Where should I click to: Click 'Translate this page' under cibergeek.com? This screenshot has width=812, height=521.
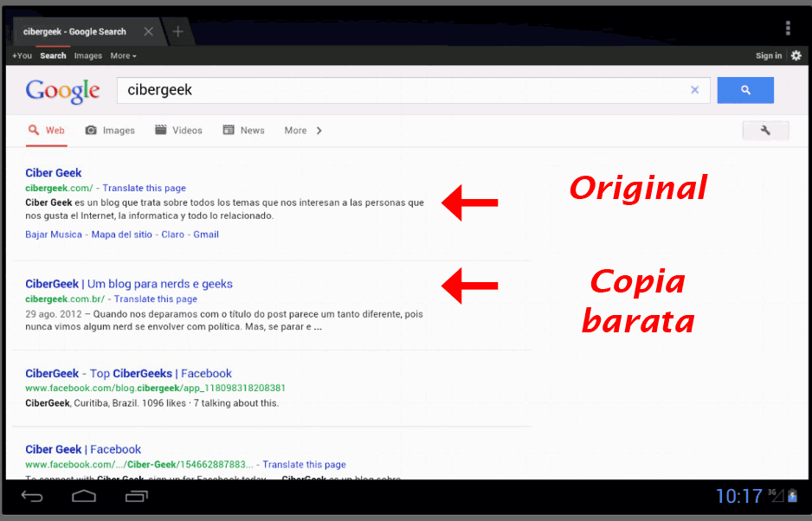[x=144, y=188]
